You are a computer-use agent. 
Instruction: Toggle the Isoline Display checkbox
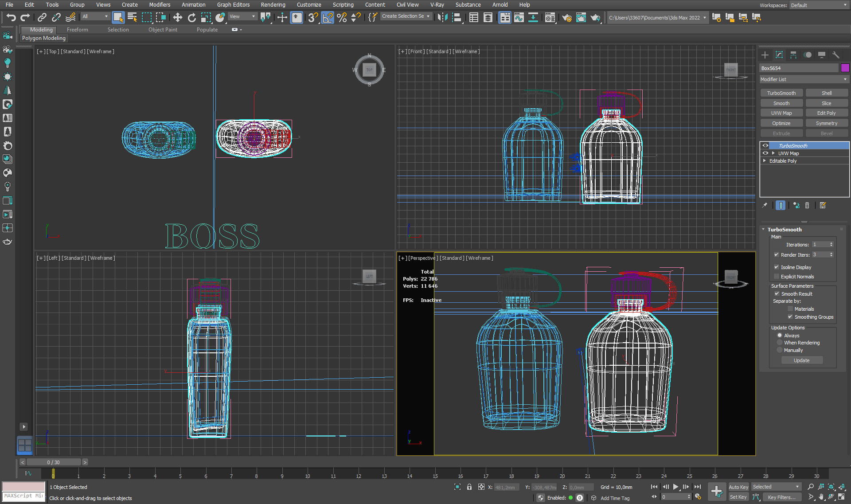point(777,267)
